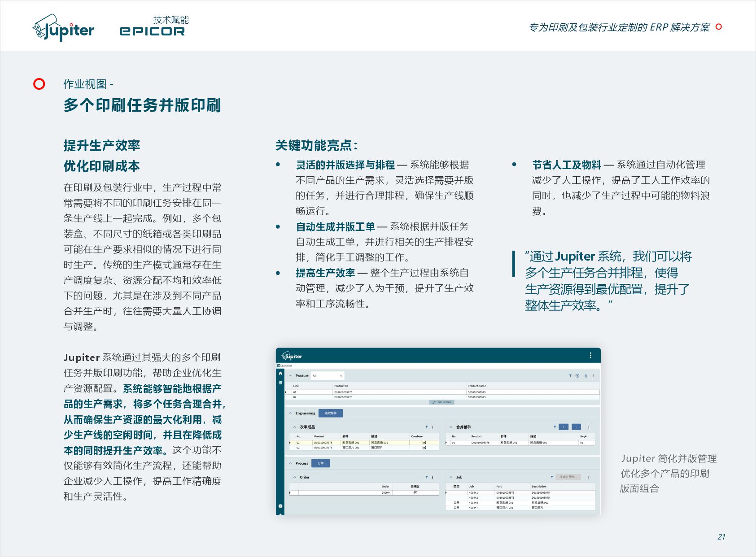Click the add circle icon in the Product panel
The image size is (756, 557).
click(x=577, y=376)
